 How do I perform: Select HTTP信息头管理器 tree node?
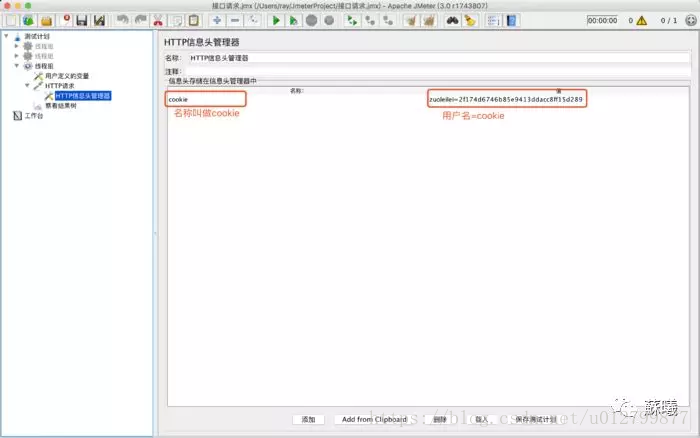point(83,96)
